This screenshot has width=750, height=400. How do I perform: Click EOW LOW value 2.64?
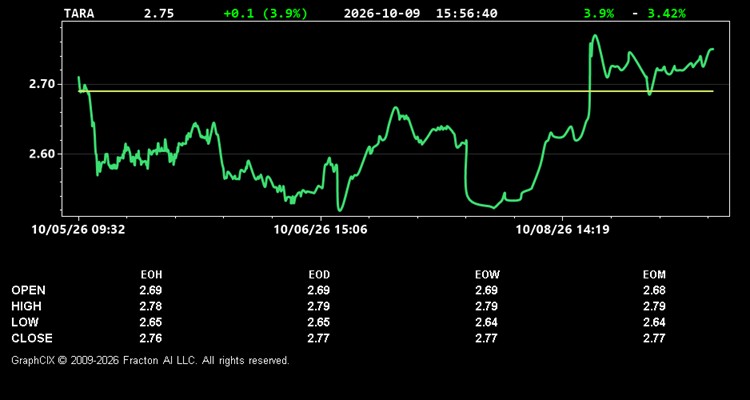(486, 322)
